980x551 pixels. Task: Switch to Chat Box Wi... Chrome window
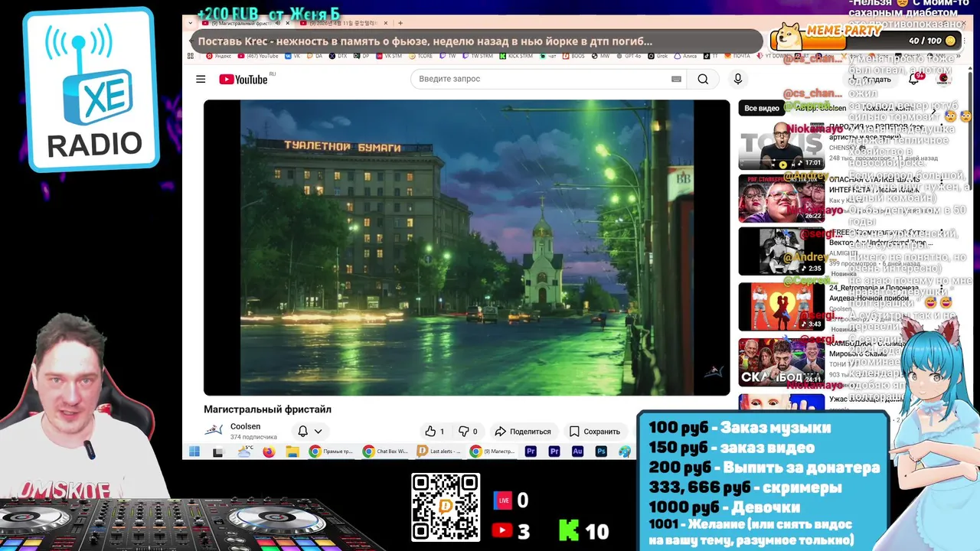(385, 452)
